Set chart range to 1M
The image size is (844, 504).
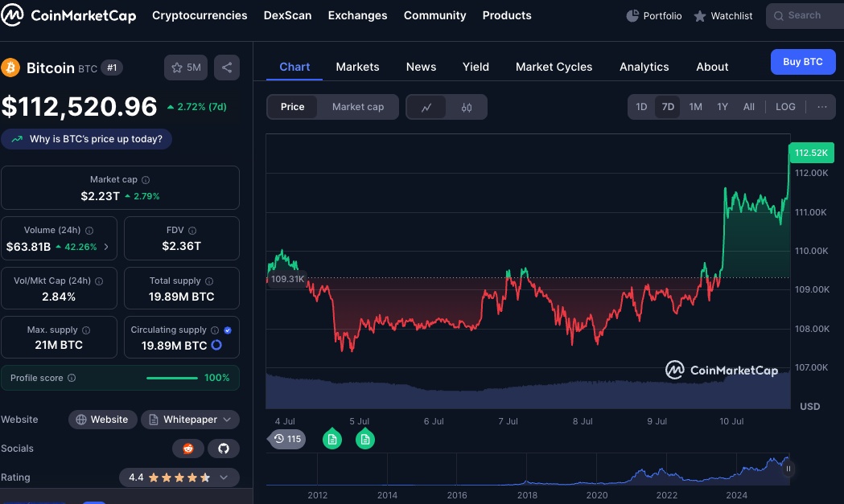click(x=695, y=107)
